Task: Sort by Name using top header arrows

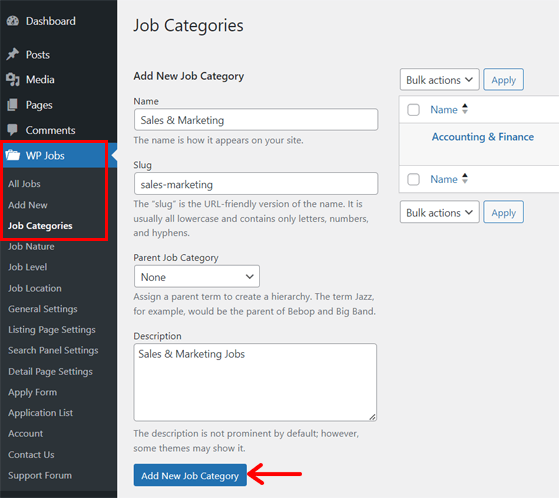Action: point(465,109)
